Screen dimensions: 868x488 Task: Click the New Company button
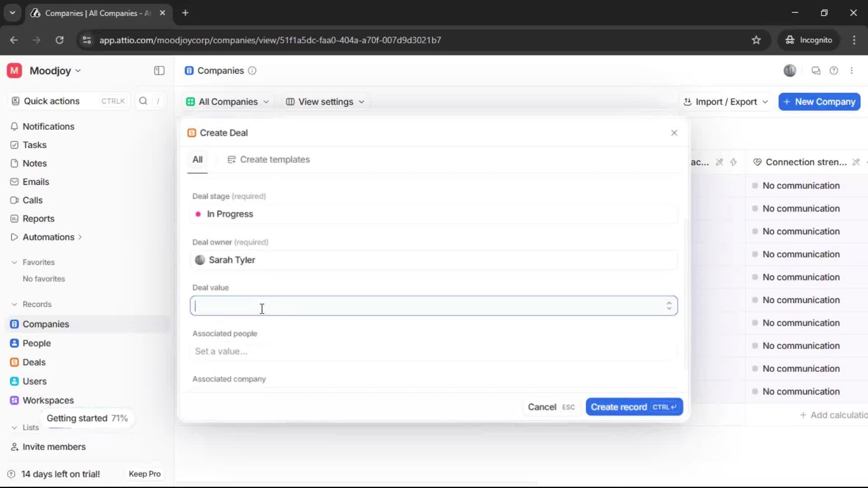point(819,102)
